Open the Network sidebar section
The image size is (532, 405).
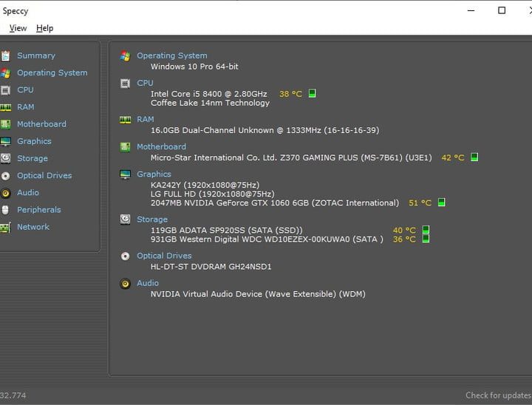point(33,227)
